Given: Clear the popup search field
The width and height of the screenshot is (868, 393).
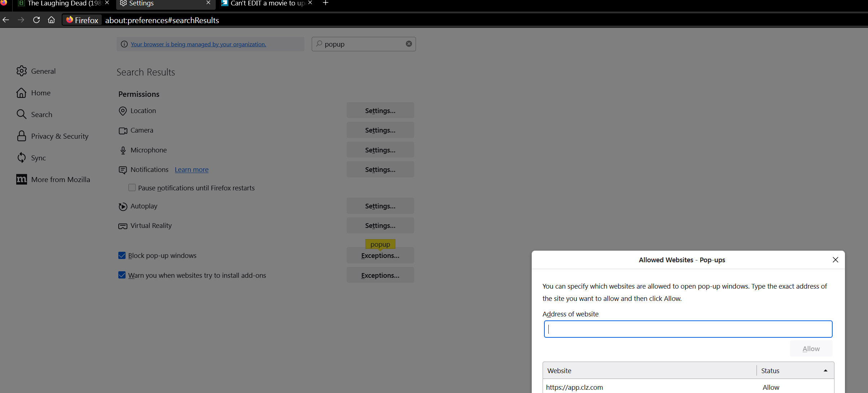Looking at the screenshot, I should [408, 44].
